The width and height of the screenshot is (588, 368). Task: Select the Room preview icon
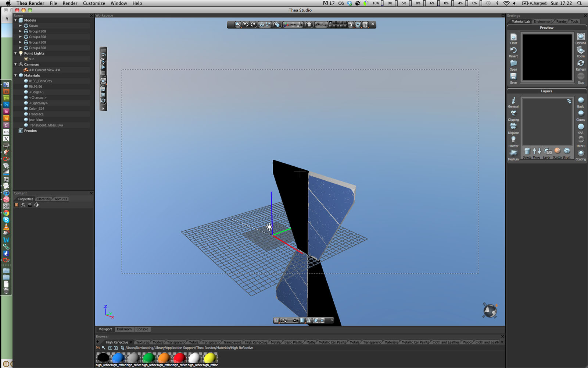[581, 52]
